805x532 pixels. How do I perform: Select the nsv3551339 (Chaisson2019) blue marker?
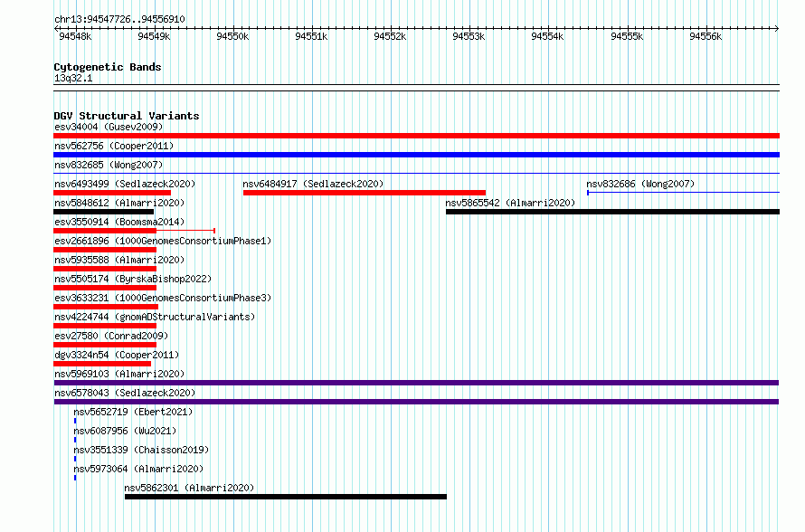75,459
